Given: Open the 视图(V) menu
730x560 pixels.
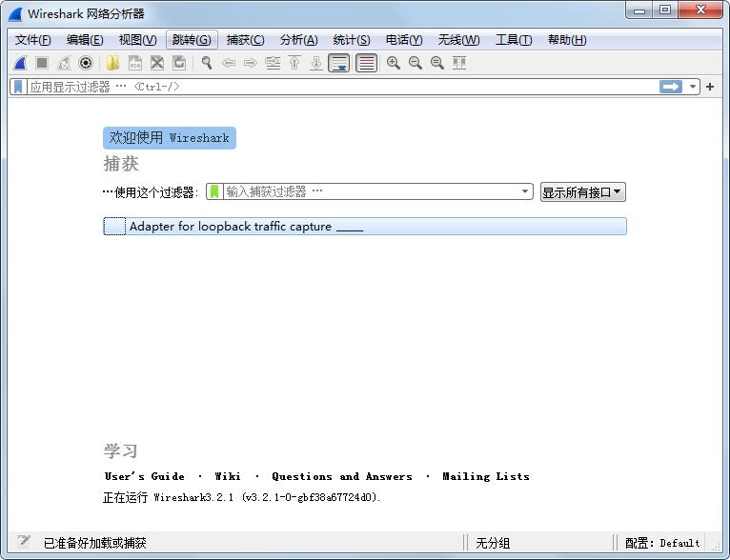Looking at the screenshot, I should (x=138, y=40).
